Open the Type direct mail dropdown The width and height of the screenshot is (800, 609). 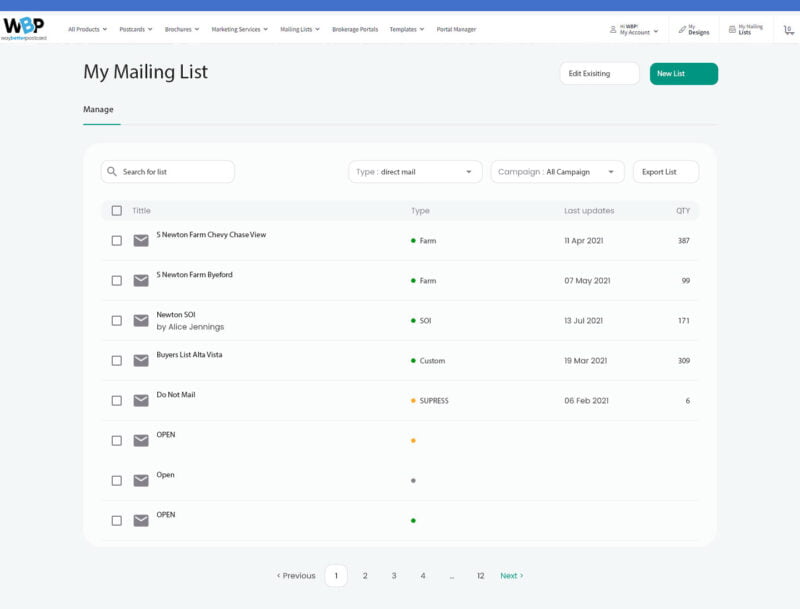[x=415, y=172]
